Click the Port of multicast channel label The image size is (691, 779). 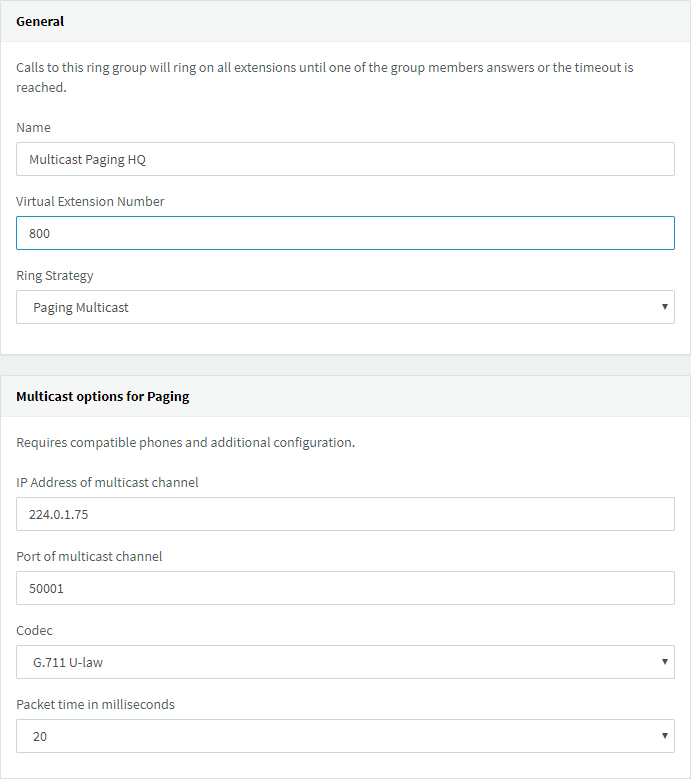[x=89, y=556]
